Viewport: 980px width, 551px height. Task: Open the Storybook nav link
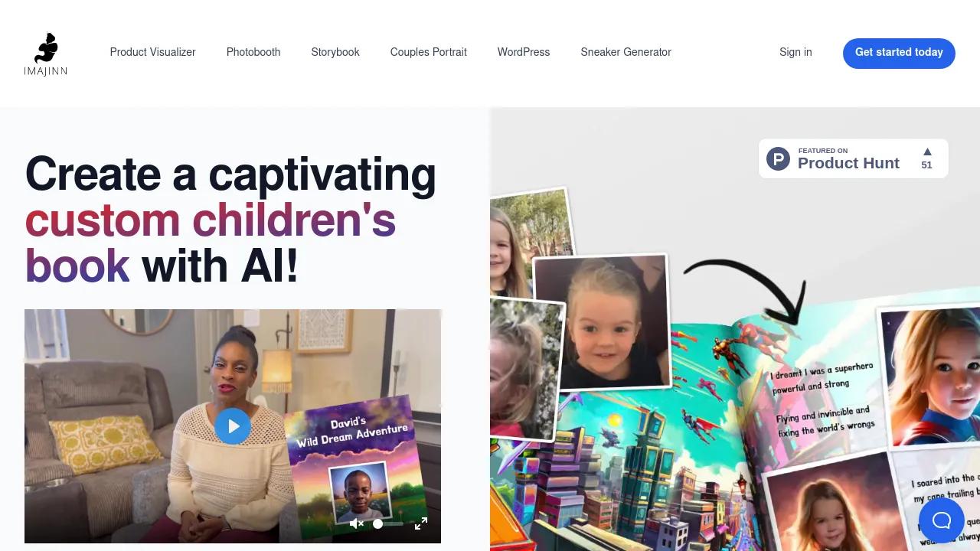[335, 52]
